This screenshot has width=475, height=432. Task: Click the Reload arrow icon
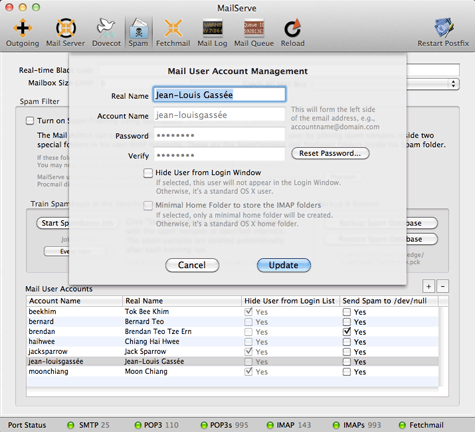point(292,28)
